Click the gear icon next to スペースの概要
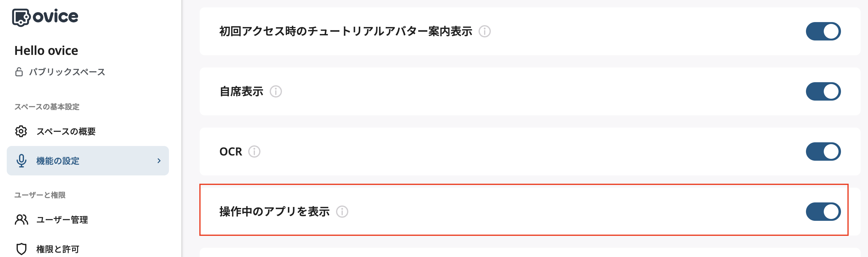This screenshot has width=868, height=257. [x=22, y=132]
